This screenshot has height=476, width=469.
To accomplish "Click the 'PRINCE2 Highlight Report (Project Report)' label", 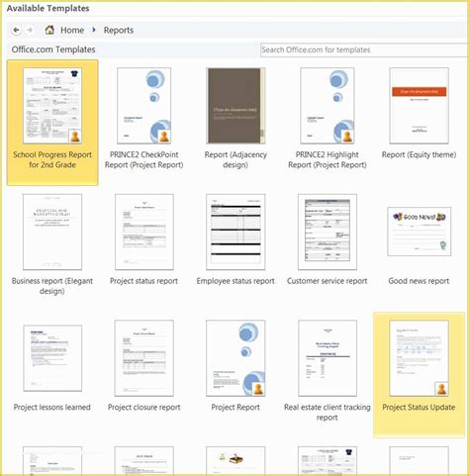I will (x=328, y=159).
